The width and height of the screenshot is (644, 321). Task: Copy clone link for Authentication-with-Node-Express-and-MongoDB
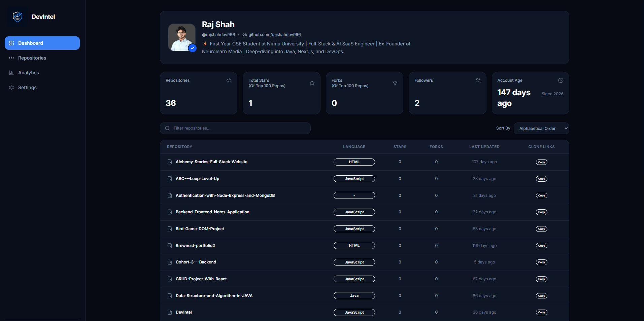(541, 195)
